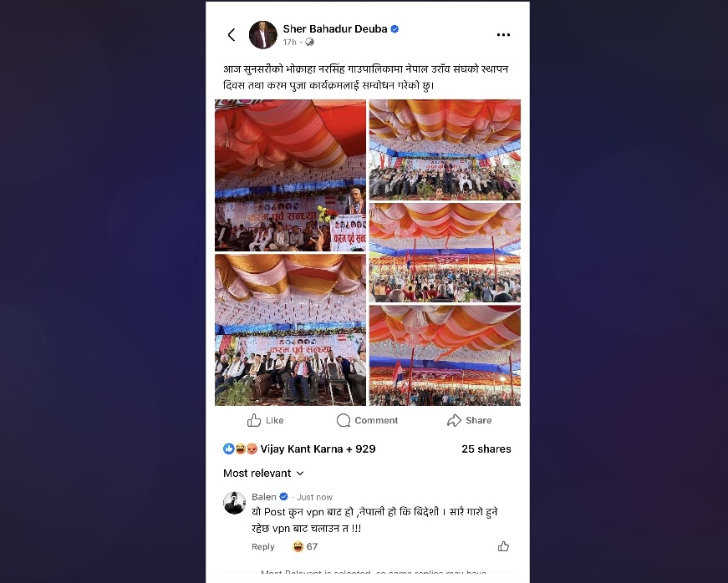Open the large top-left event photo
728x583 pixels.
[x=290, y=175]
